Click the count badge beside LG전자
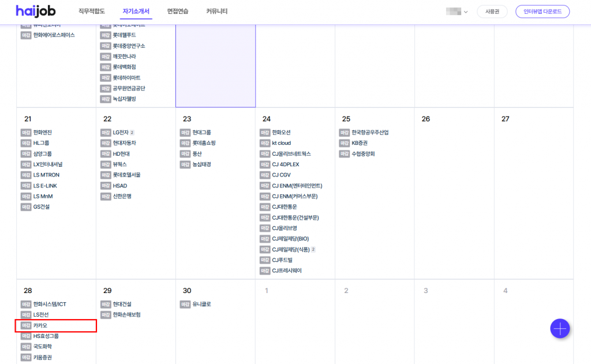Screen dimensions: 591x364 (132, 133)
